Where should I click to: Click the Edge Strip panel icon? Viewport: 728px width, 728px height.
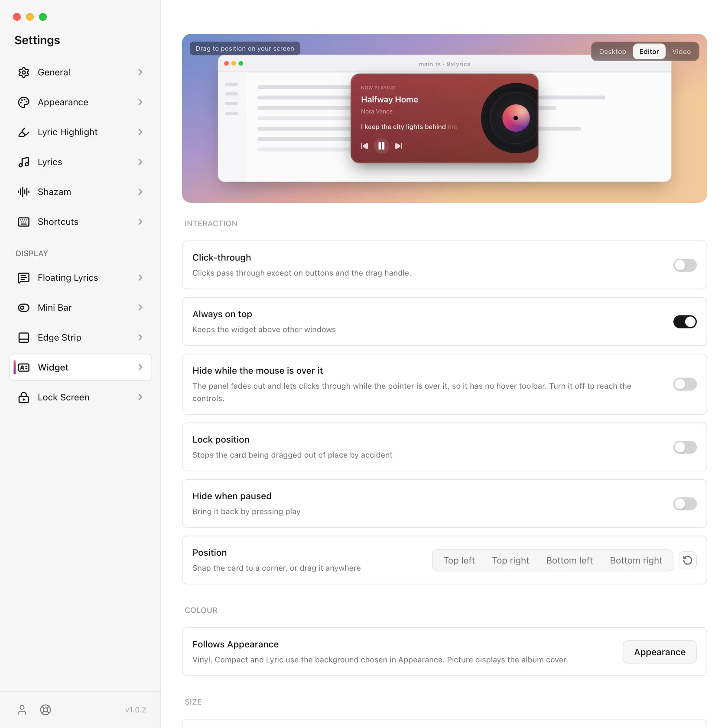click(24, 338)
